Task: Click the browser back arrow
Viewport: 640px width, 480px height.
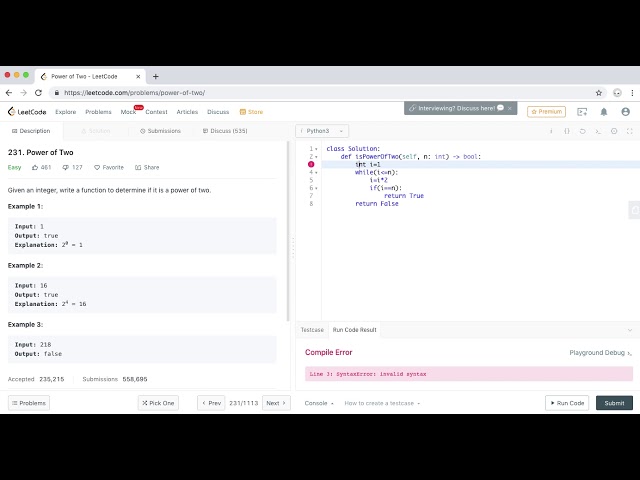Action: (x=9, y=93)
